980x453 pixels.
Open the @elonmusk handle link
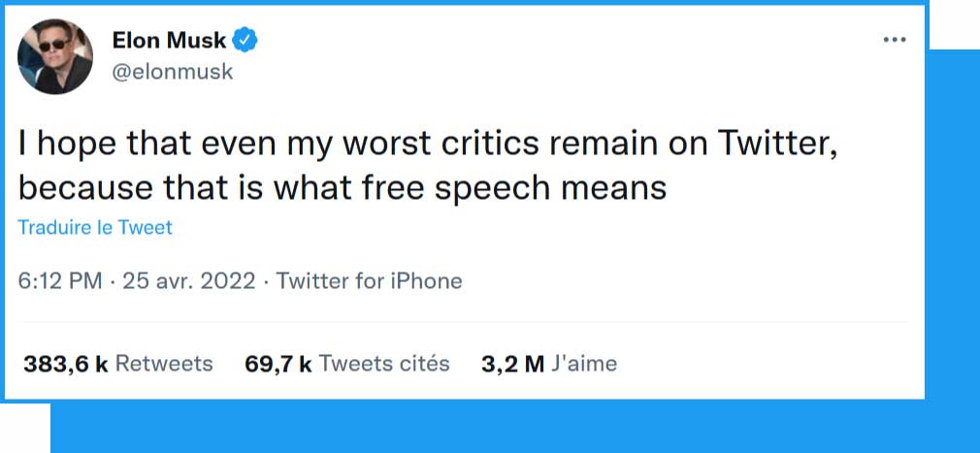173,72
